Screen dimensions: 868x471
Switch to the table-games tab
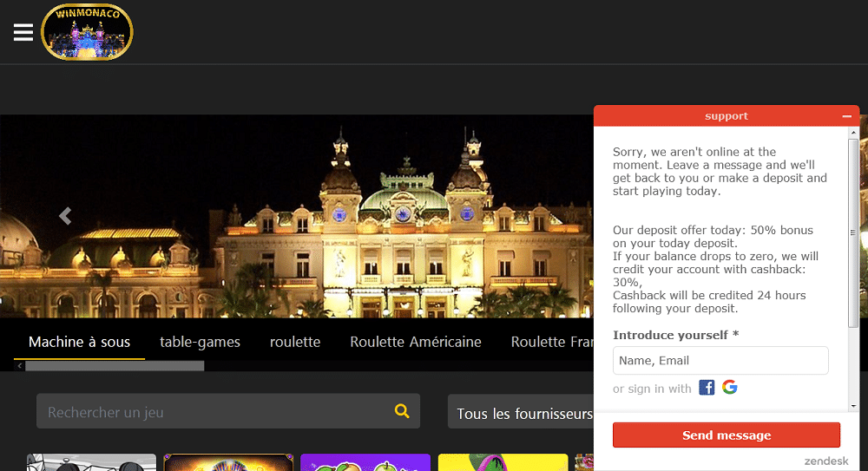pos(200,342)
